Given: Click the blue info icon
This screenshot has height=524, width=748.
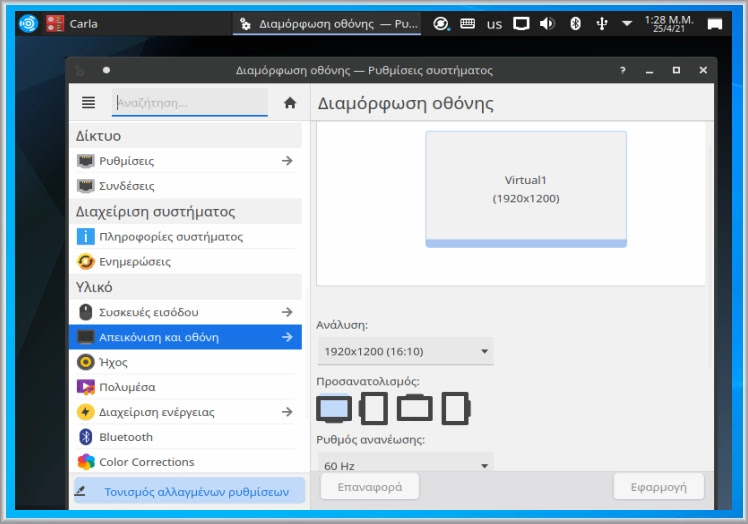Looking at the screenshot, I should (x=85, y=237).
